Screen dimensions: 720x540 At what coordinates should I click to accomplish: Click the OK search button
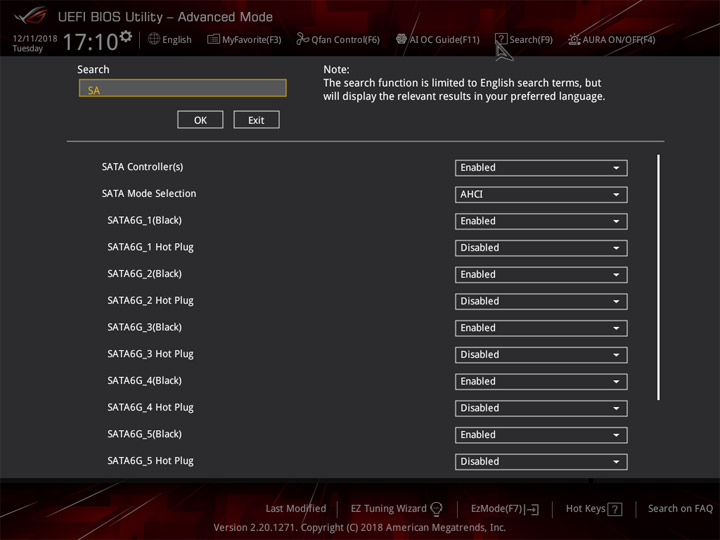tap(200, 120)
